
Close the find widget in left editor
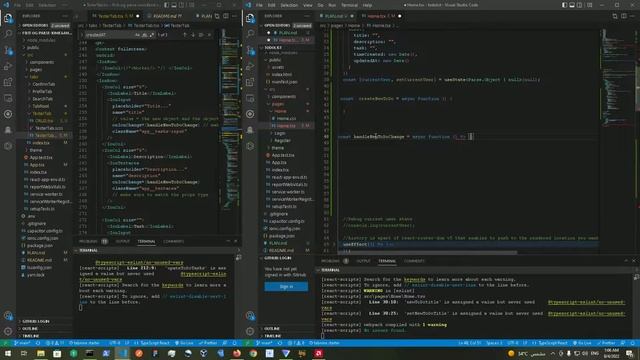[x=209, y=35]
